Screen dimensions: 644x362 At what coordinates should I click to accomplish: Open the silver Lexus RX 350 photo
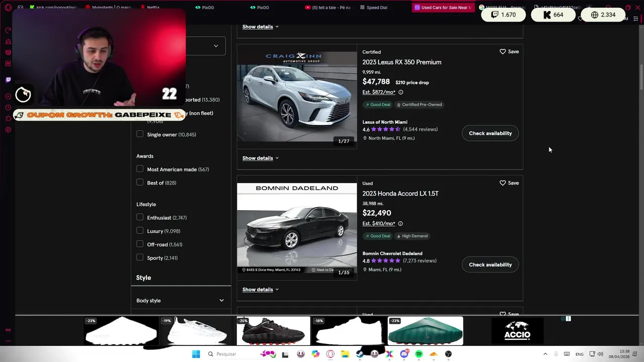click(297, 97)
